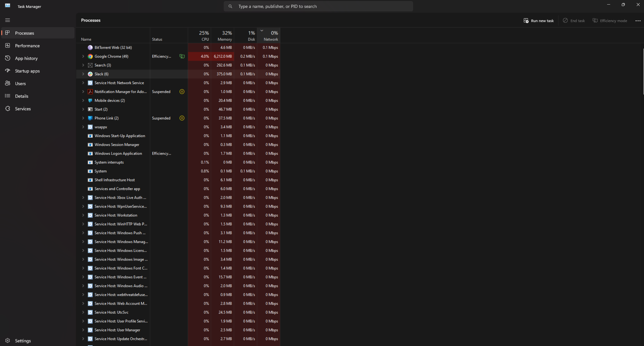Sort by the Disk column header
Screen dimensions: 644x346
245,35
